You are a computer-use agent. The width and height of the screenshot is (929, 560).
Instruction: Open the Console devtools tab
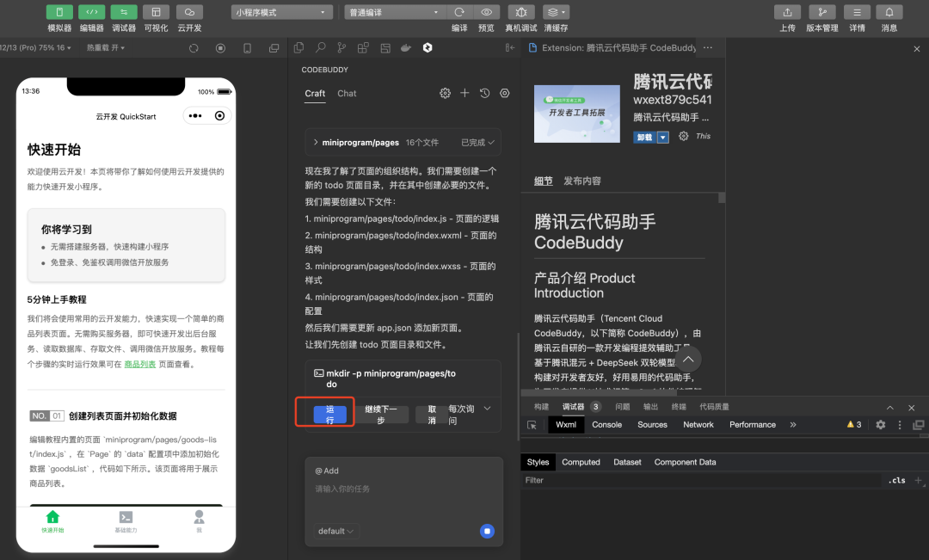click(606, 425)
